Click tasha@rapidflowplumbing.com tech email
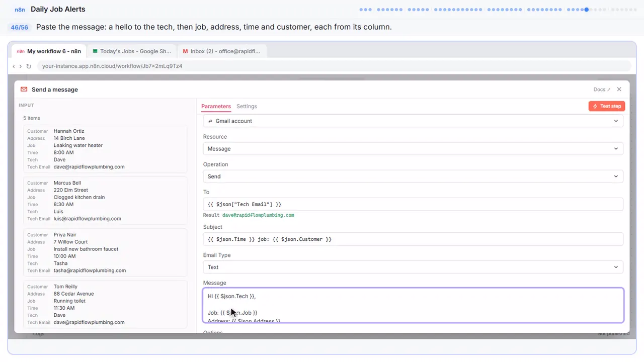 pyautogui.click(x=90, y=270)
